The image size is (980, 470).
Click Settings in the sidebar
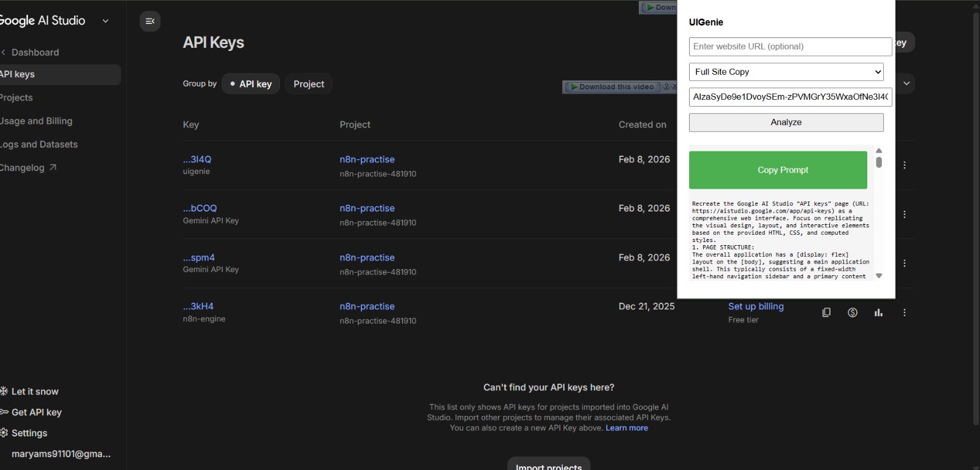(x=29, y=433)
